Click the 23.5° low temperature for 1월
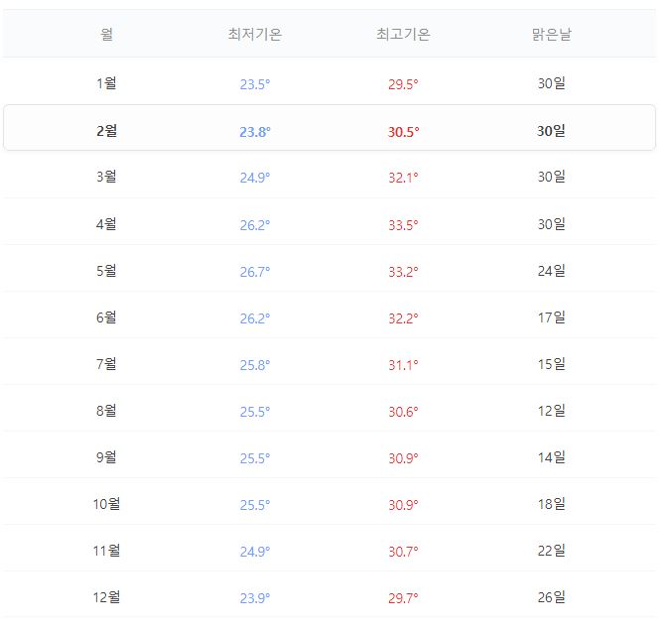This screenshot has width=672, height=632. (255, 84)
